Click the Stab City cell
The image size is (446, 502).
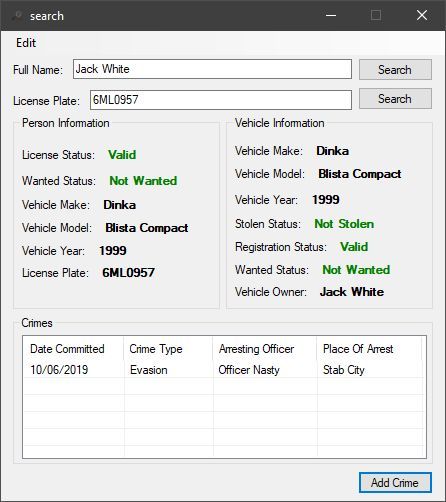(344, 370)
